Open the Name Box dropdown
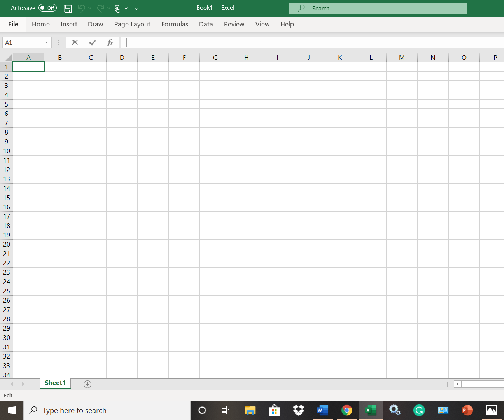The height and width of the screenshot is (420, 504). (46, 42)
